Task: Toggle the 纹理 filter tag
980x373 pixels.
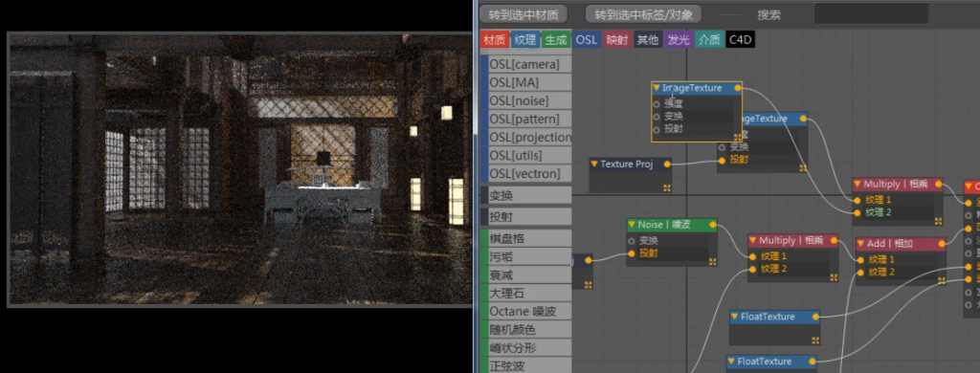Action: coord(525,40)
